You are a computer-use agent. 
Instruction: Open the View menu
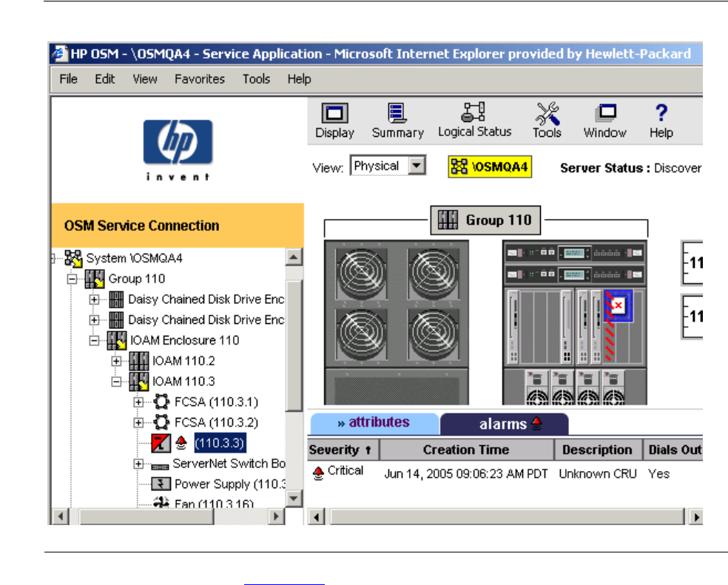(x=145, y=79)
